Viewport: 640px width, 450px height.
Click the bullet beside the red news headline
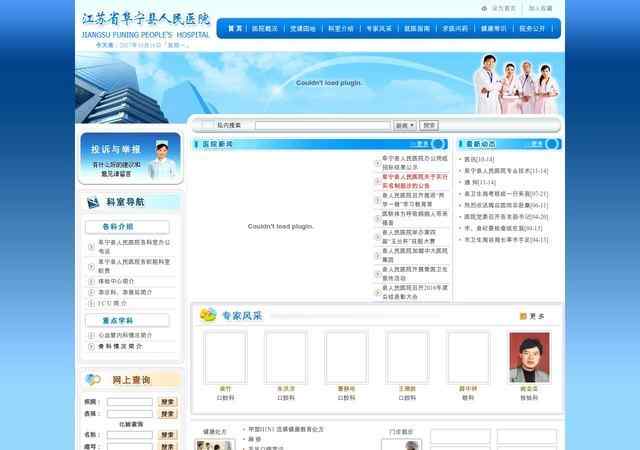[378, 181]
